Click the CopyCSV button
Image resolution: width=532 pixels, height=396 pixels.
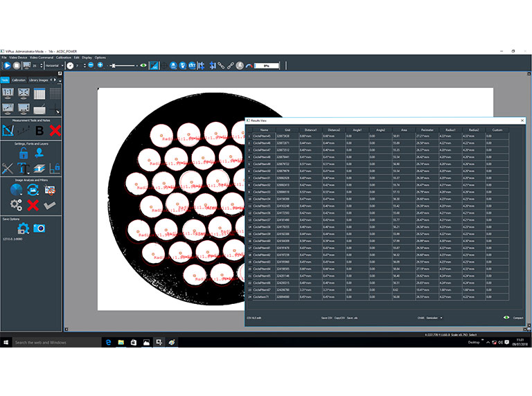(x=339, y=318)
